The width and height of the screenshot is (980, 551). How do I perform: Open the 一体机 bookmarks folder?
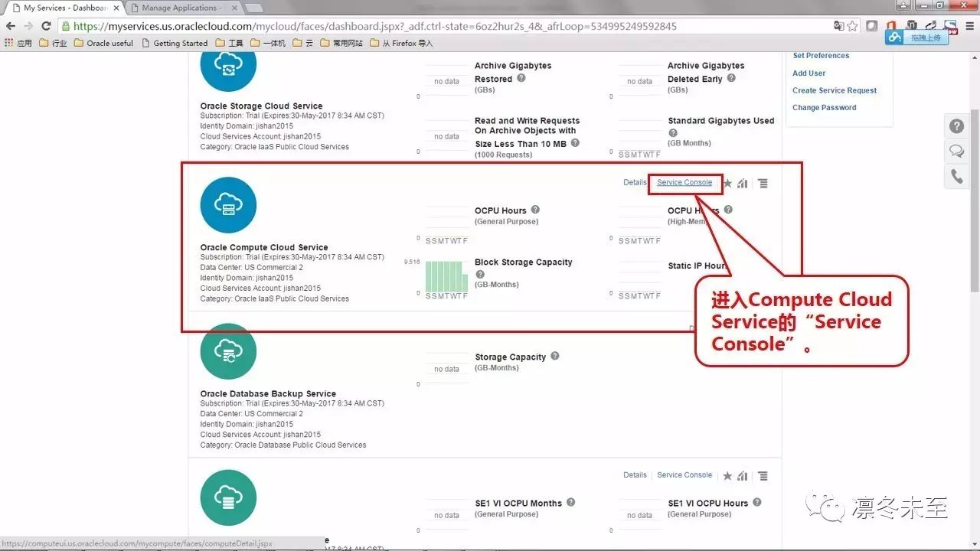point(268,43)
